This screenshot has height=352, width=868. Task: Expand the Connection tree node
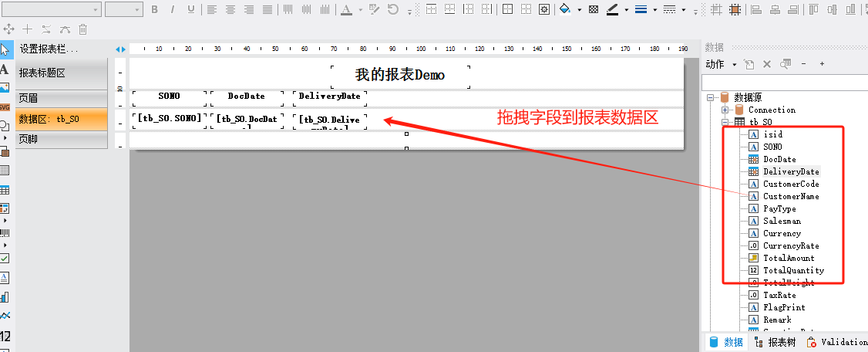coord(725,110)
